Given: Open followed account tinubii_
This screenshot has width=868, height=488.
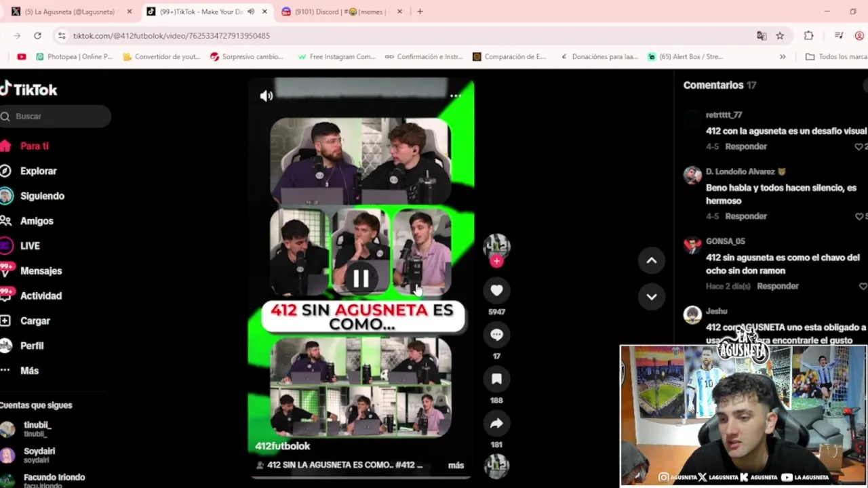Looking at the screenshot, I should (37, 429).
